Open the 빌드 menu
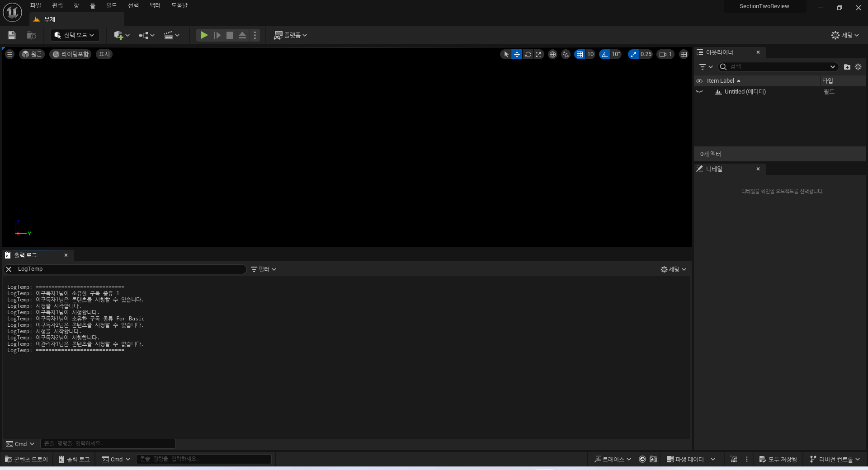Viewport: 868px width, 470px height. pyautogui.click(x=111, y=5)
